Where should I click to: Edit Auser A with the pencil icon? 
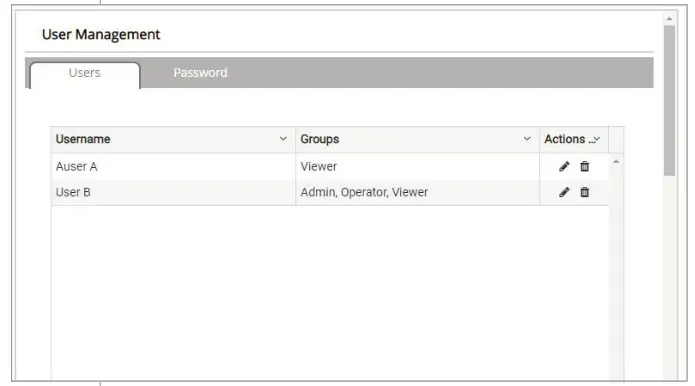(564, 167)
